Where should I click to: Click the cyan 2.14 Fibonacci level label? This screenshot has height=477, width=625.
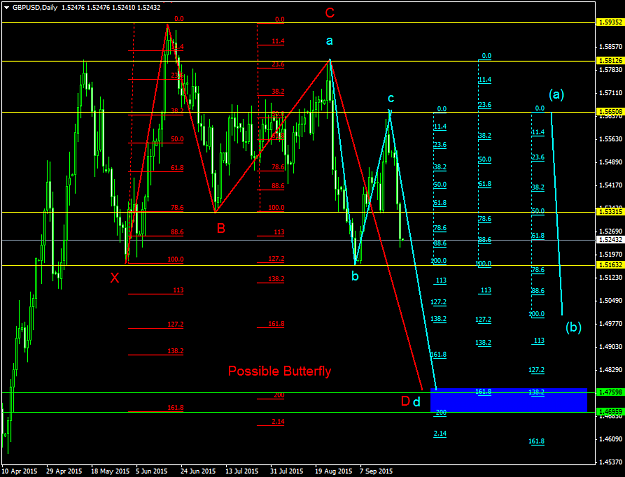(x=440, y=434)
